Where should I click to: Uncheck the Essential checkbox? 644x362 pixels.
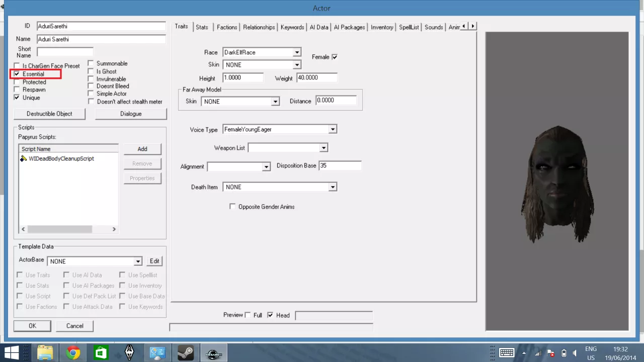(x=17, y=74)
